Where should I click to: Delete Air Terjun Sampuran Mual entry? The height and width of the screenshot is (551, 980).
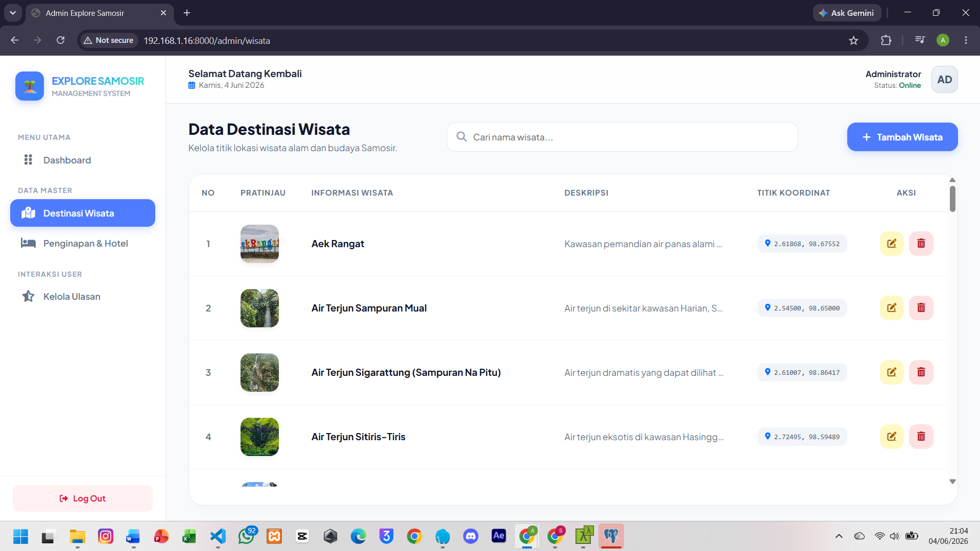(x=921, y=308)
